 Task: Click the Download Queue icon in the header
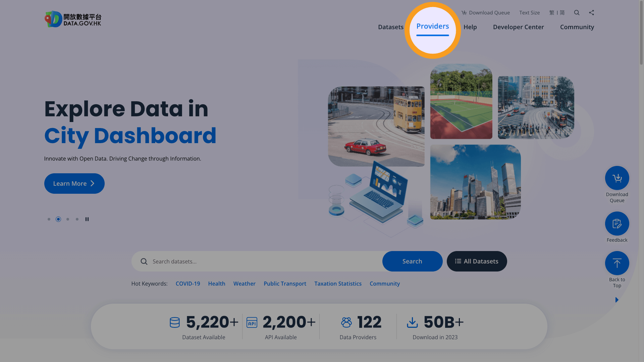[x=464, y=12]
